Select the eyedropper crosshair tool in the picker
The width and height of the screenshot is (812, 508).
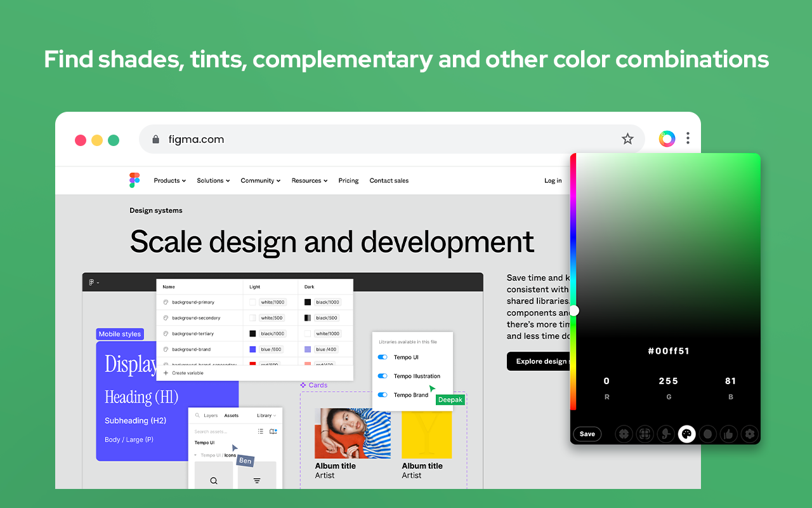624,434
